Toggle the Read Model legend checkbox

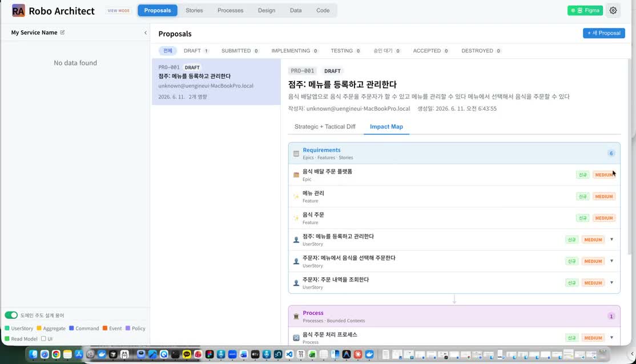pyautogui.click(x=7, y=338)
